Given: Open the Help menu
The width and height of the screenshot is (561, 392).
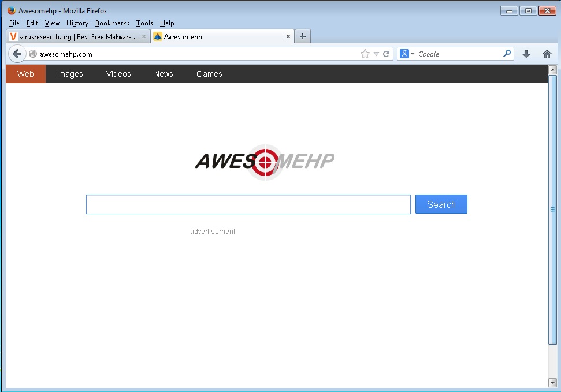Looking at the screenshot, I should 167,23.
